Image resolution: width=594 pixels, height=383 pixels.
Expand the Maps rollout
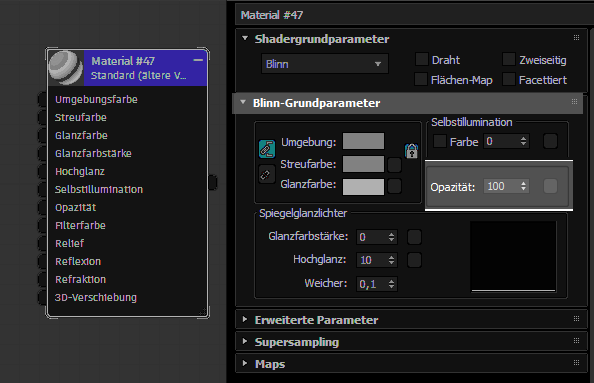click(245, 363)
